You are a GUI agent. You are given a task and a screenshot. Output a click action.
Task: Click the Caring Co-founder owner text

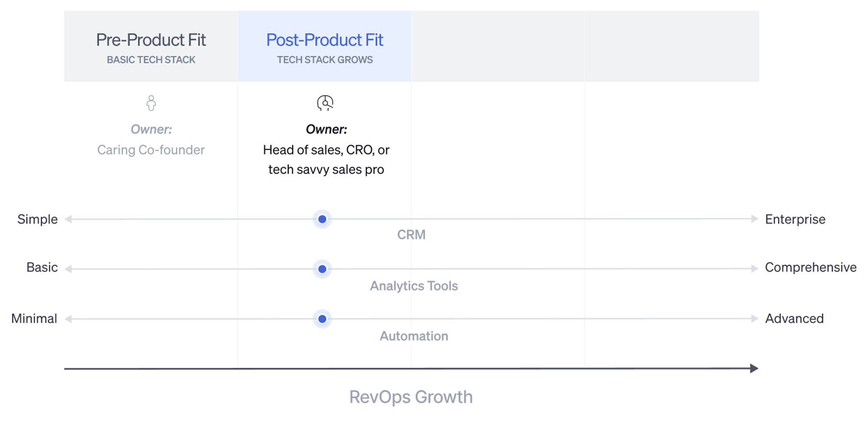click(x=151, y=150)
